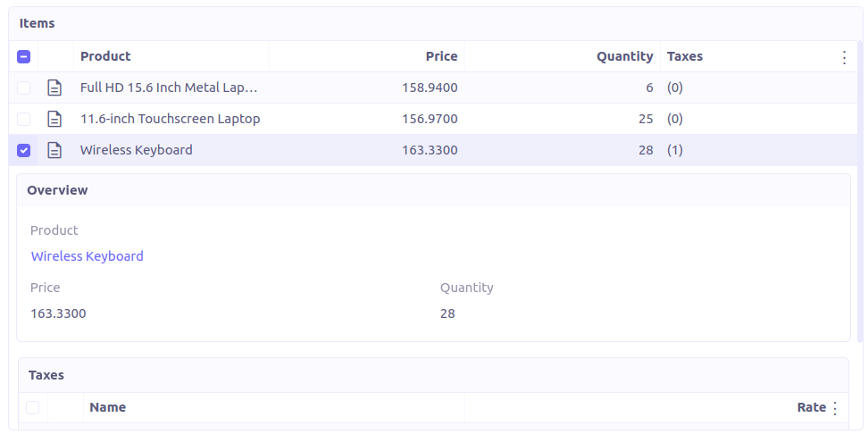
Task: Select the 11.6-inch Touchscreen Laptop checkbox
Action: click(24, 119)
